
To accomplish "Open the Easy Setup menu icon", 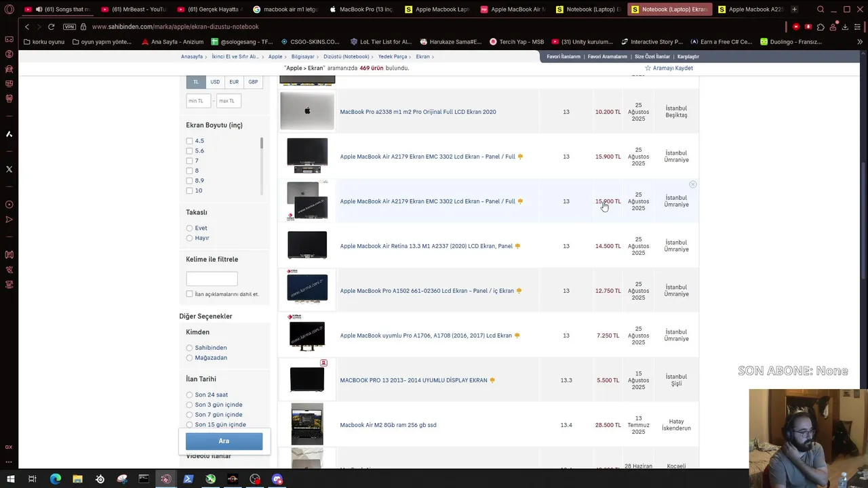I will pyautogui.click(x=857, y=26).
